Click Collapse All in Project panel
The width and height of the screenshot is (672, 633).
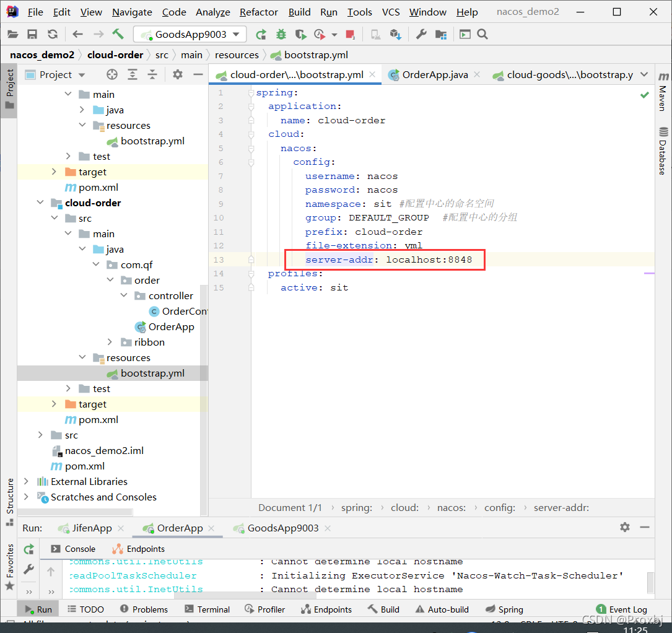152,74
